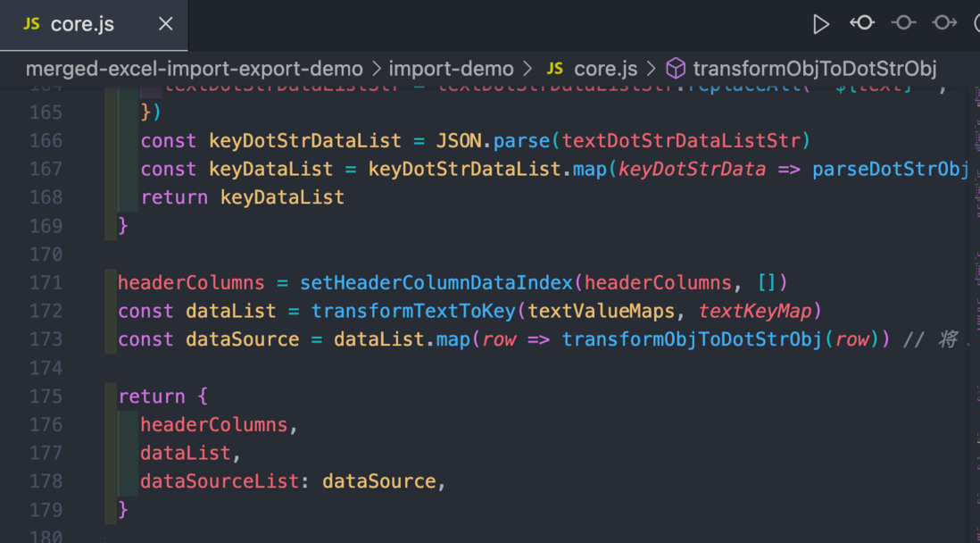Click line number 175 in gutter
This screenshot has width=980, height=543.
coord(46,397)
